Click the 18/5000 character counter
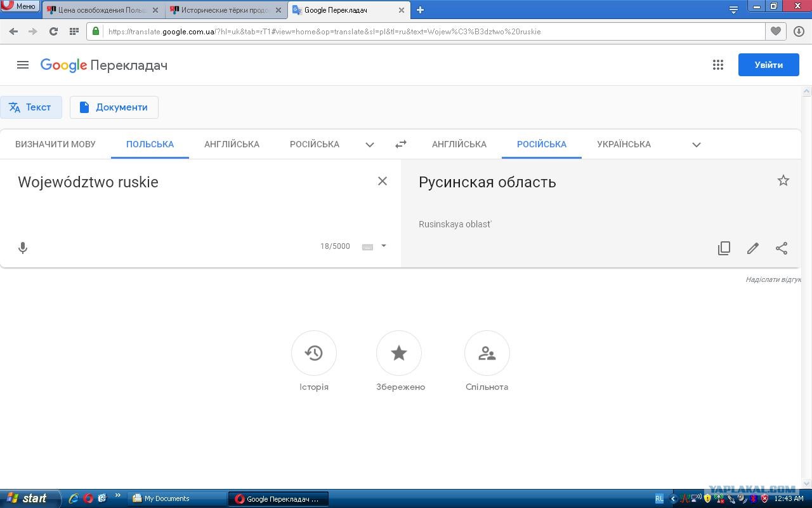Viewport: 812px width, 508px height. pos(335,246)
